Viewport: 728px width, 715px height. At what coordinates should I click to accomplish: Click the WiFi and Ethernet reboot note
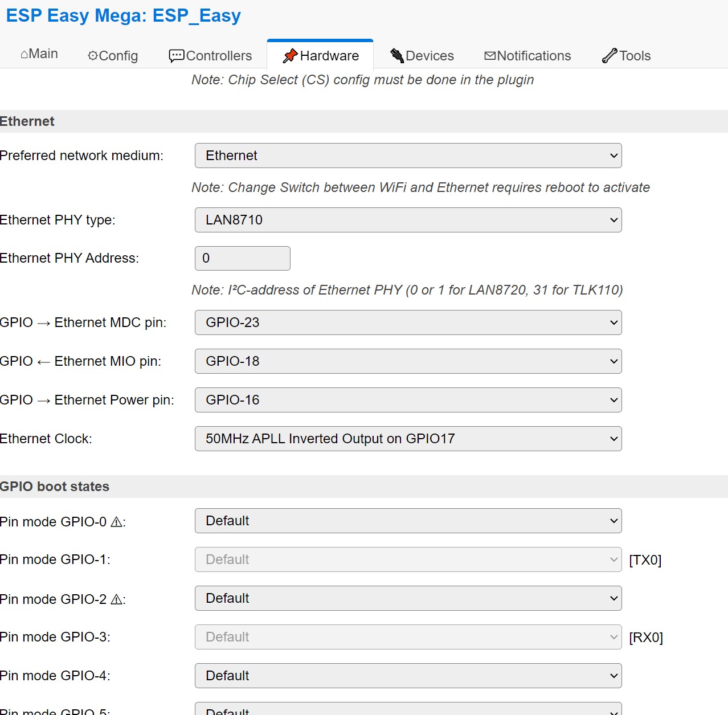click(x=421, y=187)
